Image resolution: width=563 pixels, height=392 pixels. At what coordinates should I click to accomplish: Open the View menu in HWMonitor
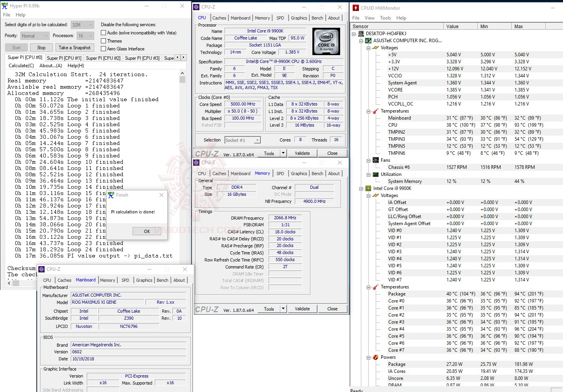click(x=369, y=18)
